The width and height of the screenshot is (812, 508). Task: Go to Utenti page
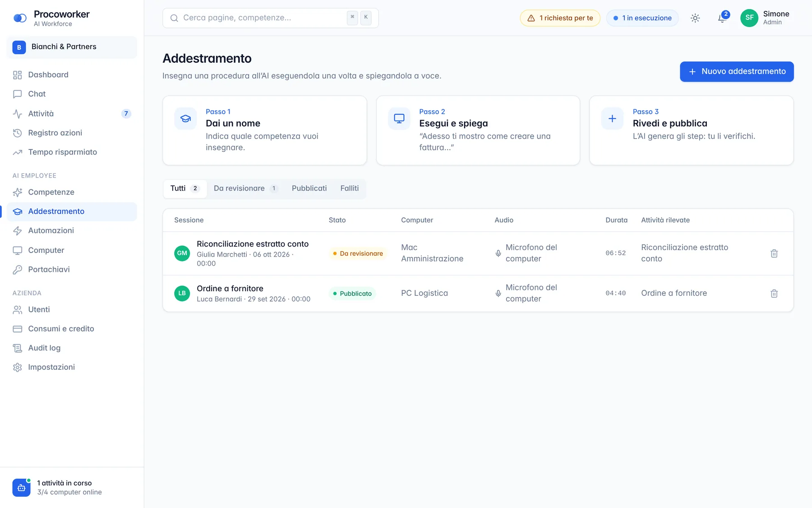point(72,310)
